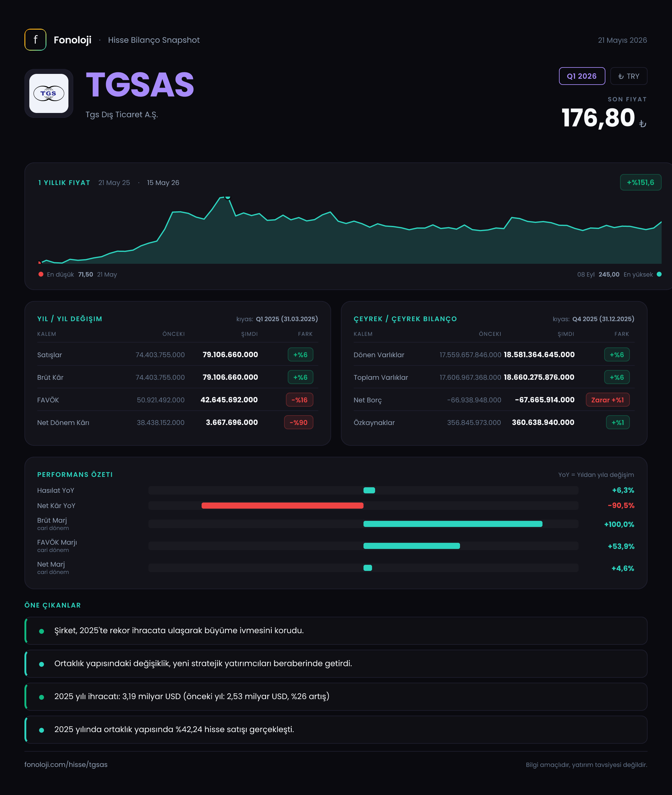Click the red Net Kâr YoY bar
This screenshot has height=795, width=672.
(x=282, y=506)
